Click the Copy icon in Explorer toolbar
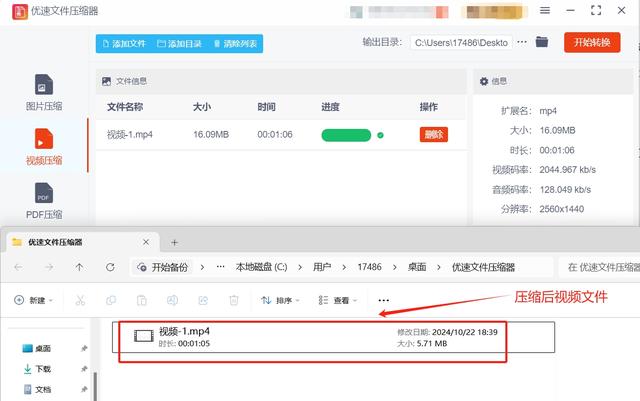Screen dimensions: 640x401 tap(111, 301)
